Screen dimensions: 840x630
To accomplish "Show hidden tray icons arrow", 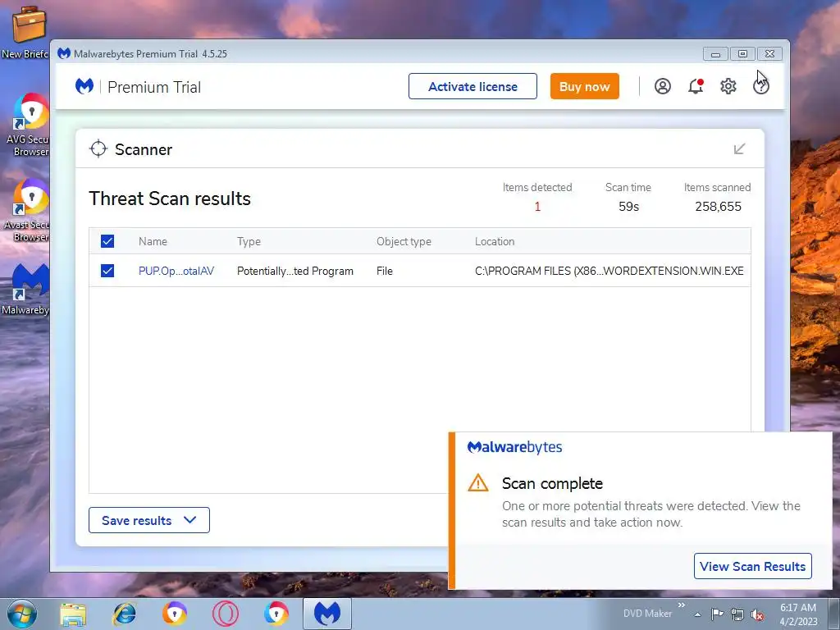I will coord(697,614).
